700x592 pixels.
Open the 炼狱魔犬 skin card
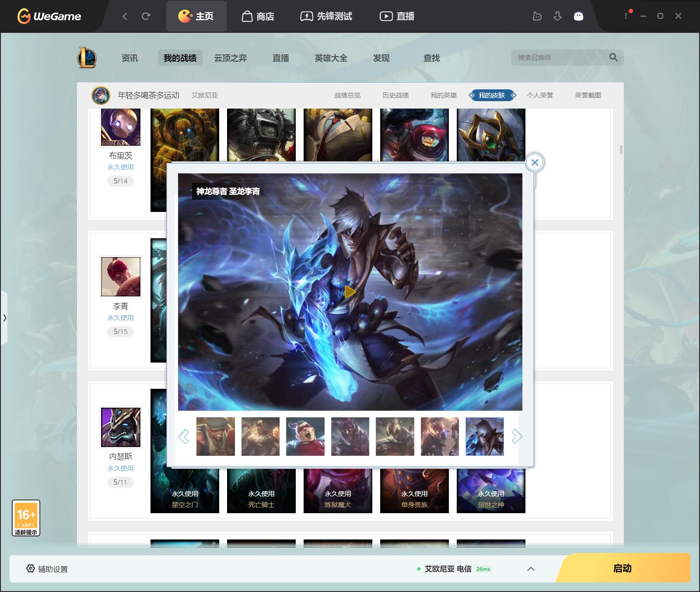[x=338, y=490]
